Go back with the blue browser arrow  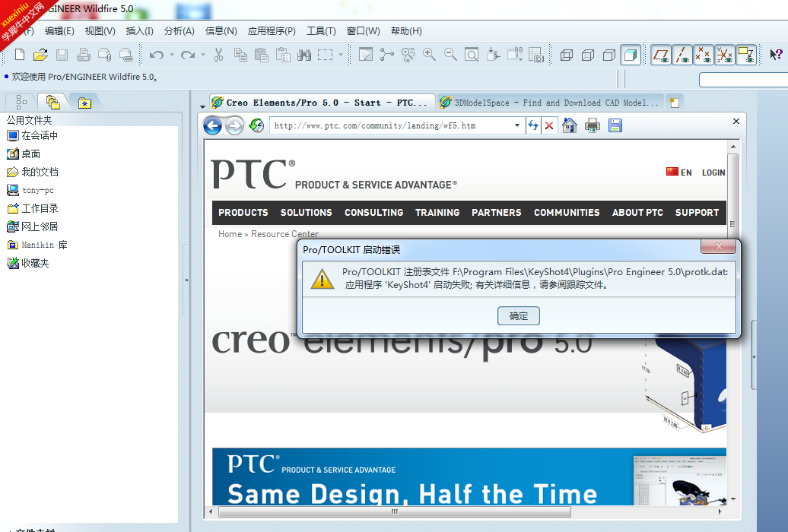(212, 125)
